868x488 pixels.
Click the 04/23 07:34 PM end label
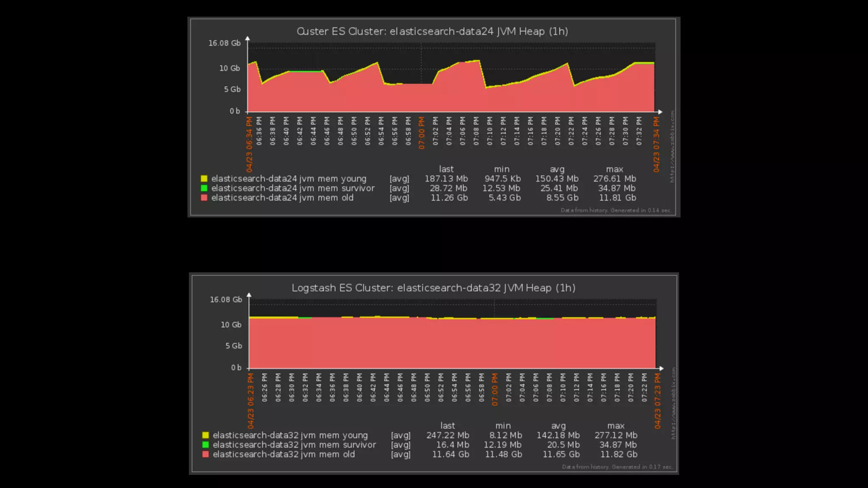pyautogui.click(x=656, y=144)
